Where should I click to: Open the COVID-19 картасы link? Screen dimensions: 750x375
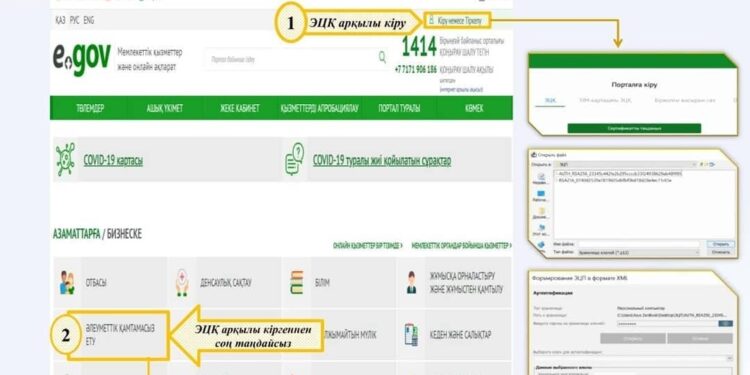113,160
